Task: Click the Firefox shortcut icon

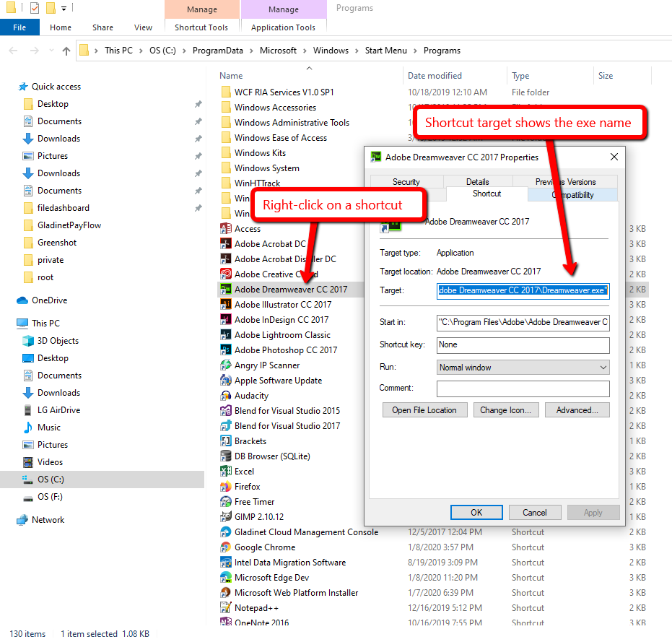Action: click(226, 487)
